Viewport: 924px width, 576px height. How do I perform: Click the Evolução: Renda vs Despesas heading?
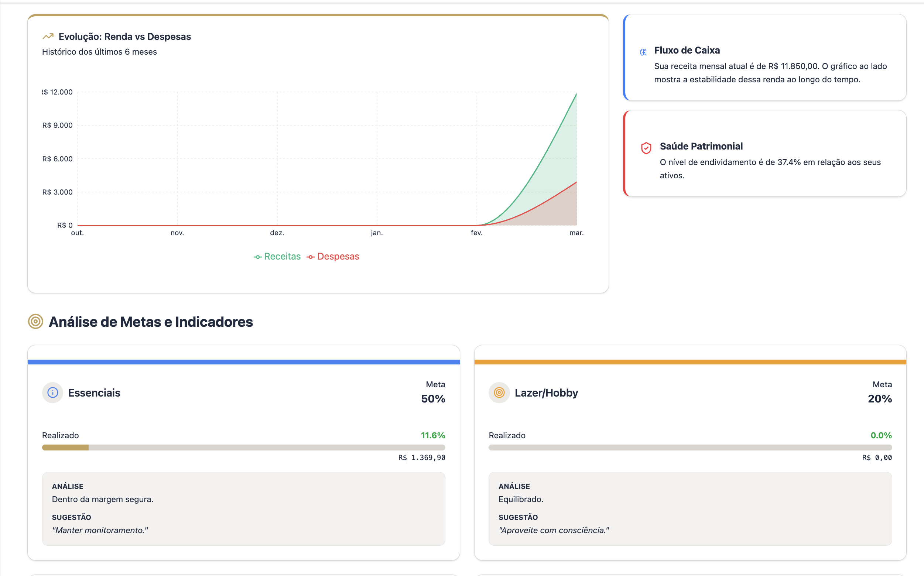click(x=124, y=37)
